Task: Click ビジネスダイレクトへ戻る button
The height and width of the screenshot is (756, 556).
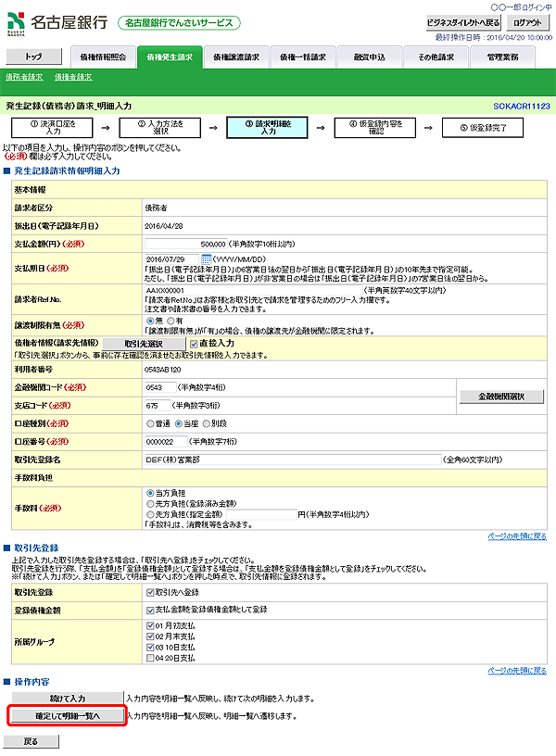Action: [463, 22]
